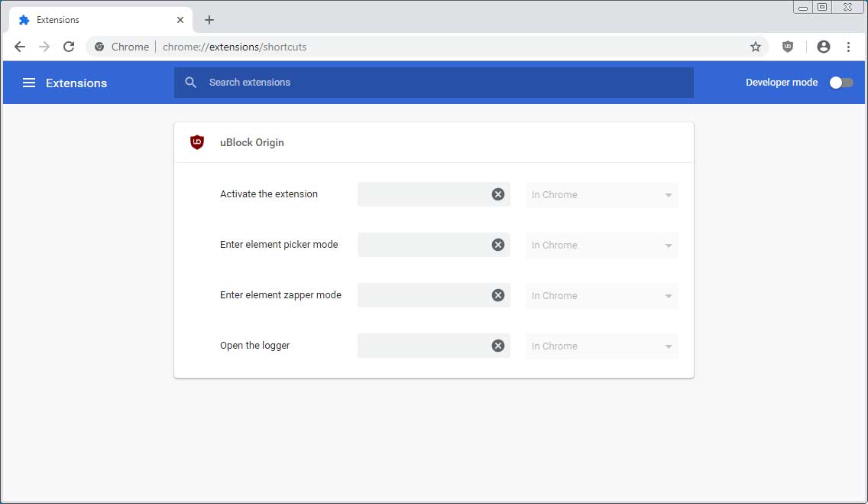Clear the Enter element picker mode shortcut
Image resolution: width=868 pixels, height=504 pixels.
pos(498,245)
